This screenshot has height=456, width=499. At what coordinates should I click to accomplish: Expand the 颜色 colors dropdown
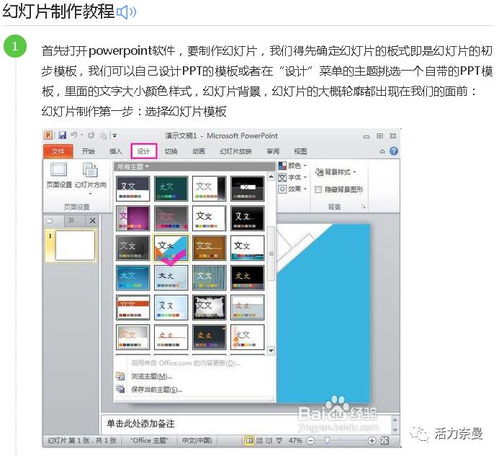click(x=292, y=166)
